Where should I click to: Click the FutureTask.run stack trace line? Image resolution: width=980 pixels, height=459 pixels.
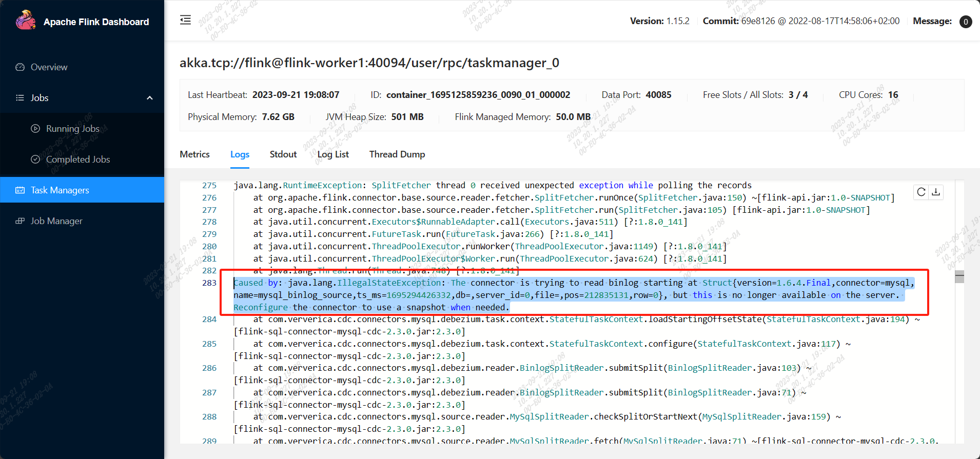click(434, 234)
